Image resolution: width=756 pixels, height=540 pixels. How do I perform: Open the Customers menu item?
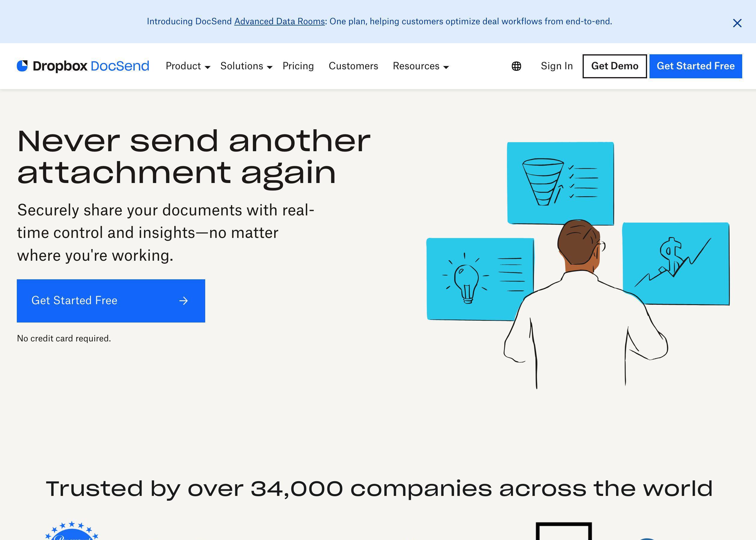pyautogui.click(x=353, y=66)
